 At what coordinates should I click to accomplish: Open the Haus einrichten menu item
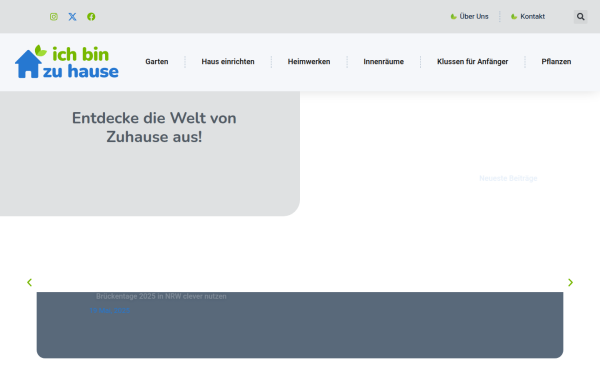point(228,62)
